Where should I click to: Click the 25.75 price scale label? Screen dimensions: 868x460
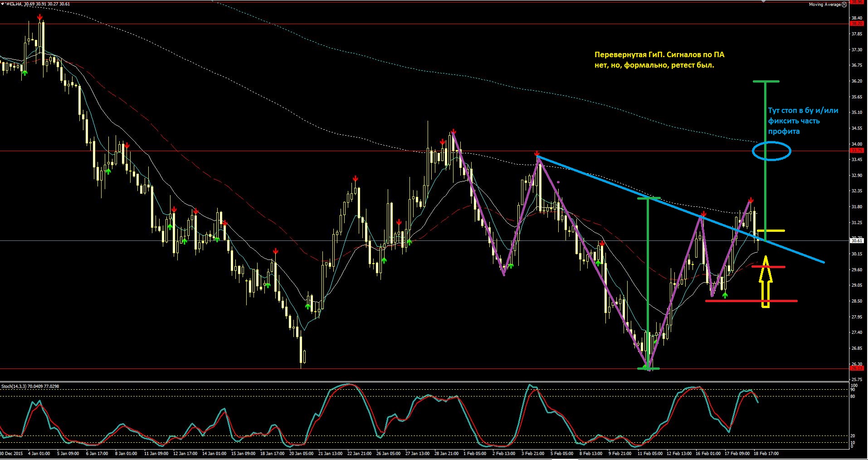(x=857, y=380)
